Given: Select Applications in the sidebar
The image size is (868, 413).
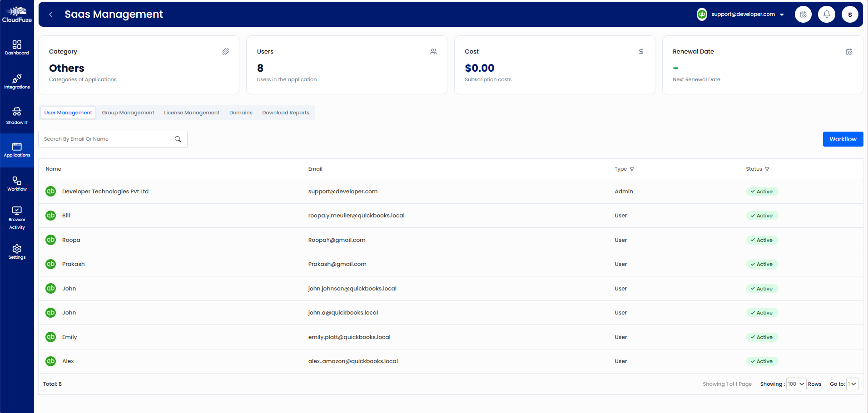Looking at the screenshot, I should [17, 150].
